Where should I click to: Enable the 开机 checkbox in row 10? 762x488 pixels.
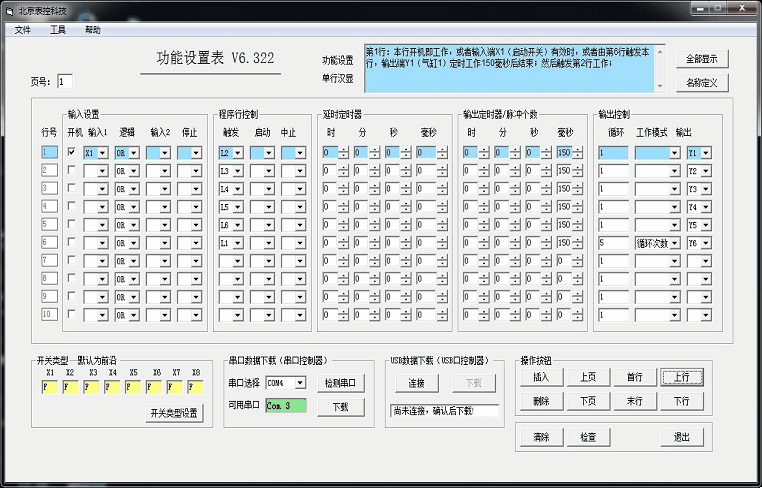click(72, 314)
